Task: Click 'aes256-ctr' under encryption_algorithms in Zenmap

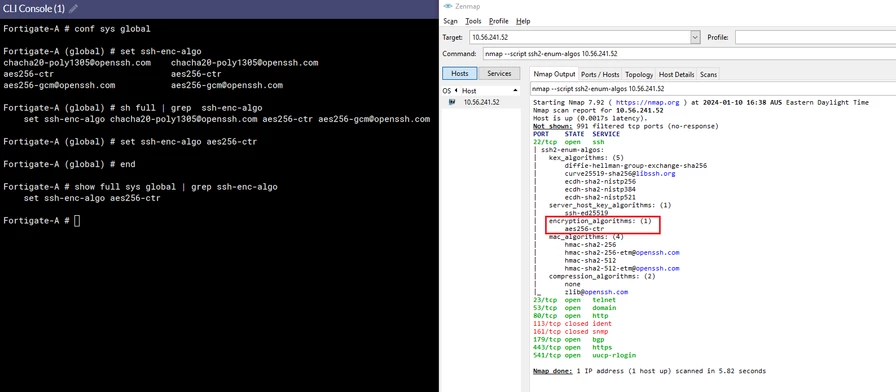Action: point(584,229)
